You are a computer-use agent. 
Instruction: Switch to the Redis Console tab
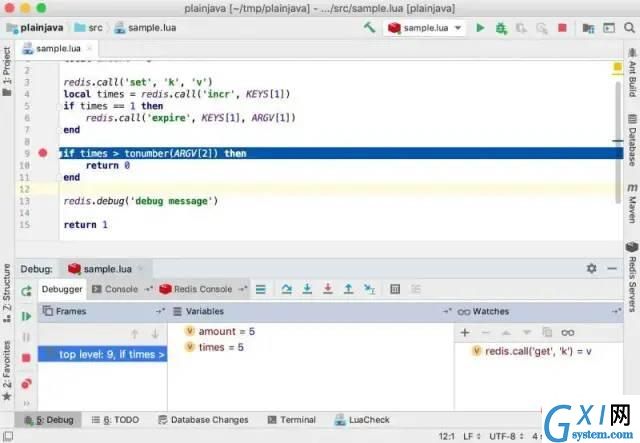tap(196, 289)
